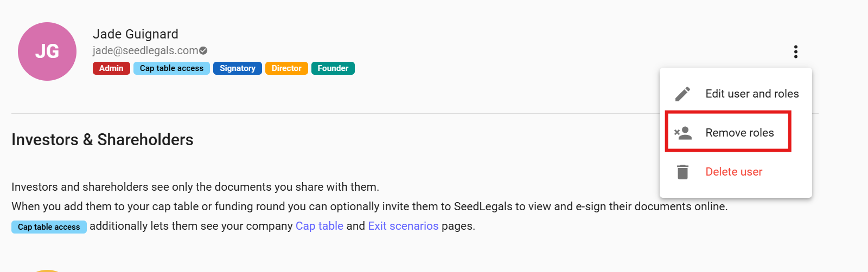This screenshot has width=868, height=272.
Task: Click the trash bin icon
Action: click(682, 172)
